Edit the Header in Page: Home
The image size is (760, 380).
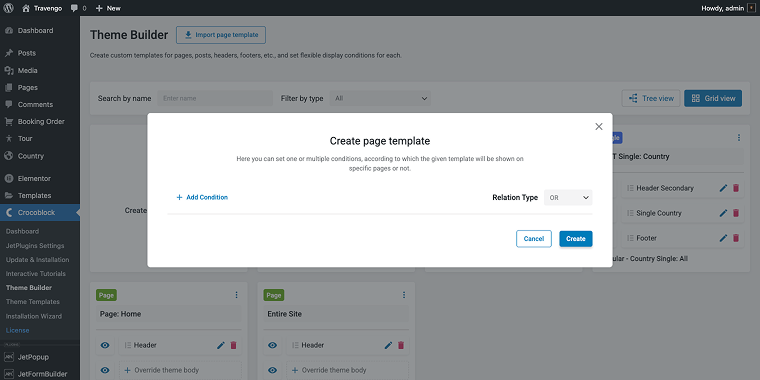(x=221, y=345)
